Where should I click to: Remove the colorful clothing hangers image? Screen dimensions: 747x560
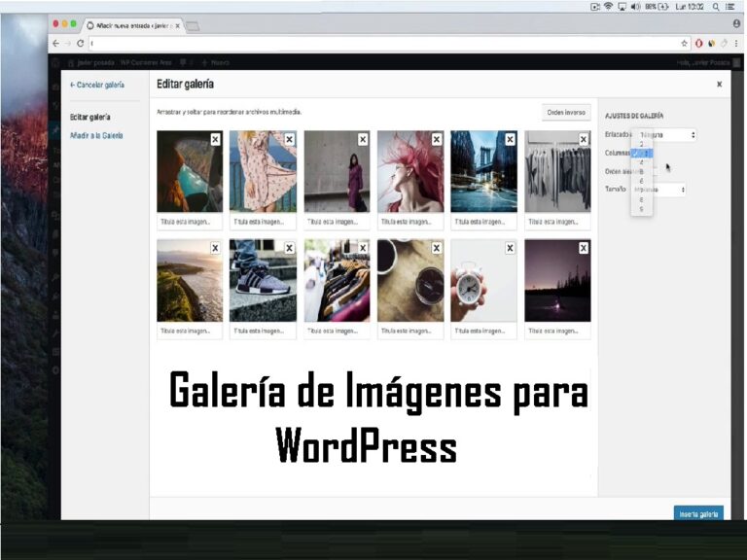(363, 248)
